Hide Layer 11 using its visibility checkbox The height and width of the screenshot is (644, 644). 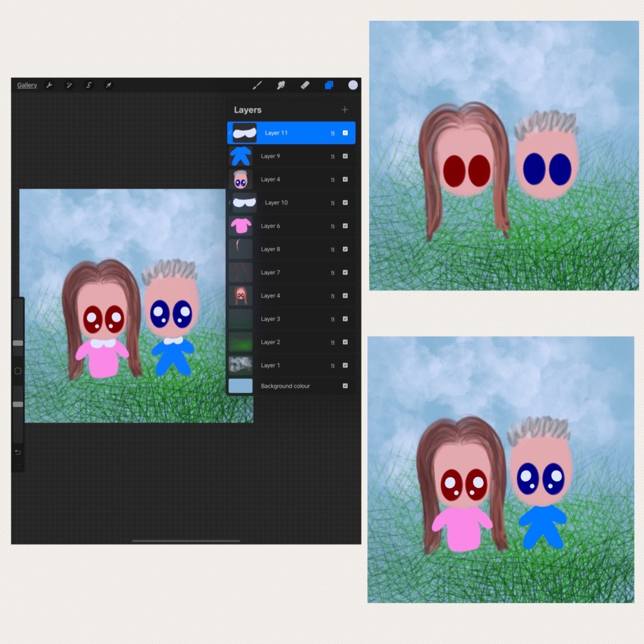tap(345, 133)
